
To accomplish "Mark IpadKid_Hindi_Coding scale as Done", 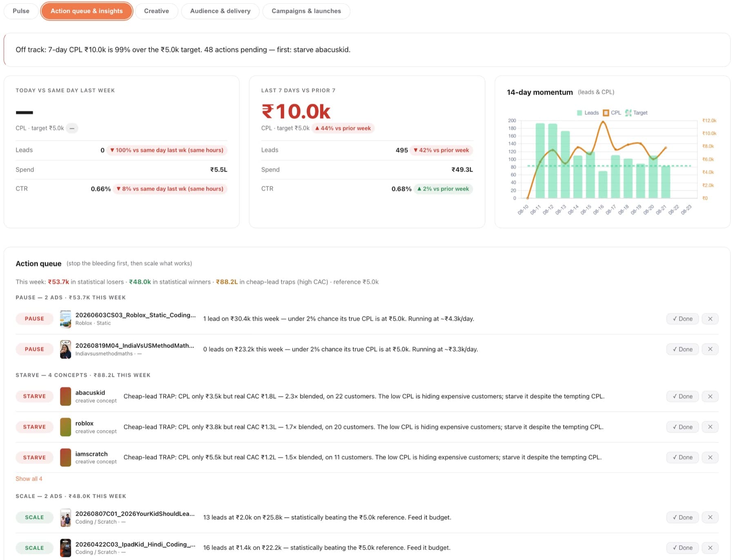I will [x=682, y=548].
